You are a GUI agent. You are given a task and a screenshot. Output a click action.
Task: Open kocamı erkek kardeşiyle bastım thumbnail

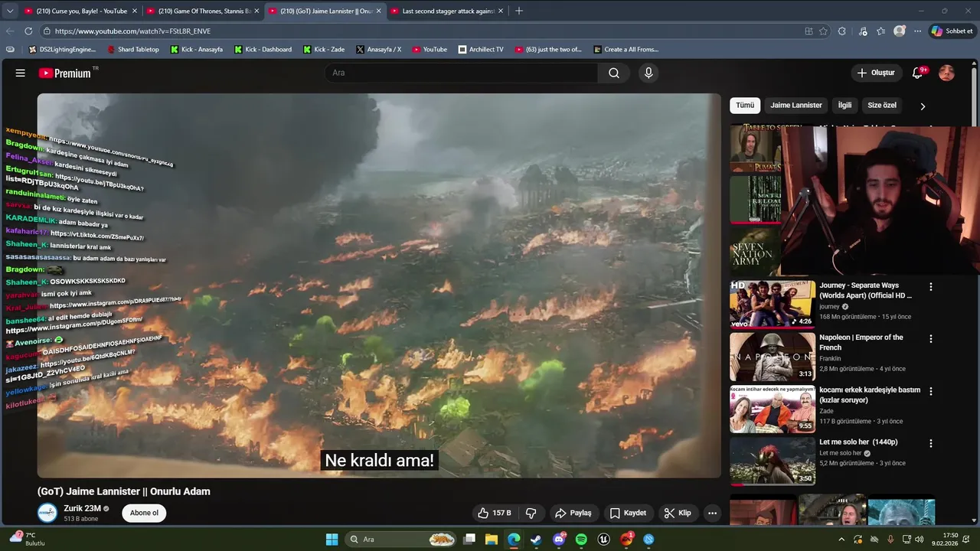(773, 409)
